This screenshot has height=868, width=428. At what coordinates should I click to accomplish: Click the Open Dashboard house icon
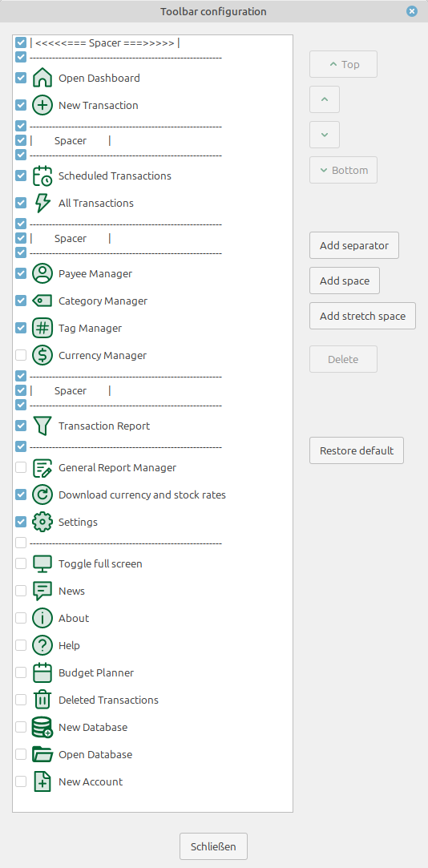[x=42, y=78]
